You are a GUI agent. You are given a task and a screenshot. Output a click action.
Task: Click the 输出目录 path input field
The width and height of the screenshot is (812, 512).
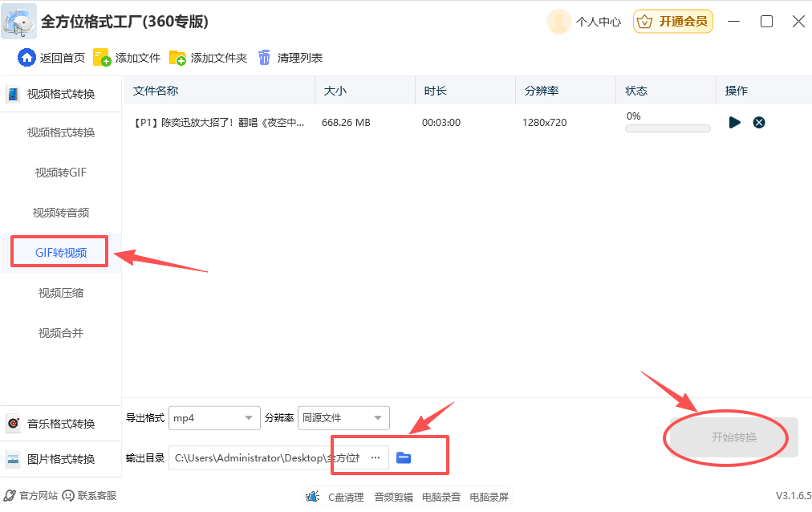point(265,457)
